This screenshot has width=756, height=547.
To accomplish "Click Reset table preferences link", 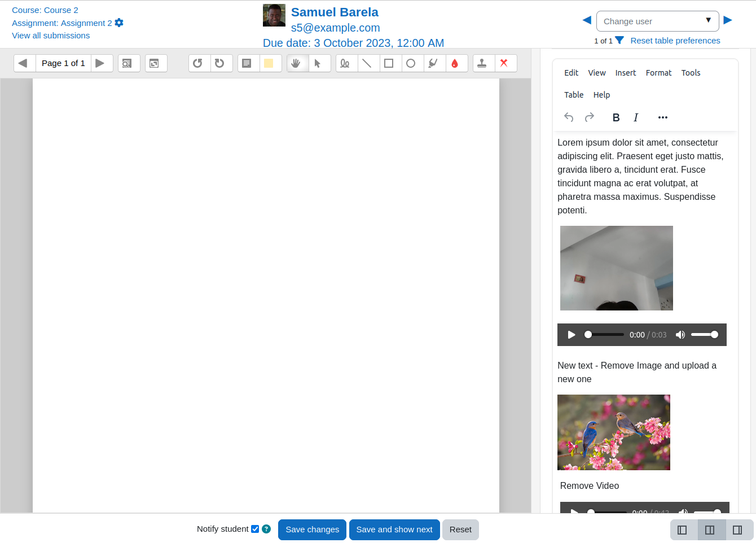I will [675, 41].
